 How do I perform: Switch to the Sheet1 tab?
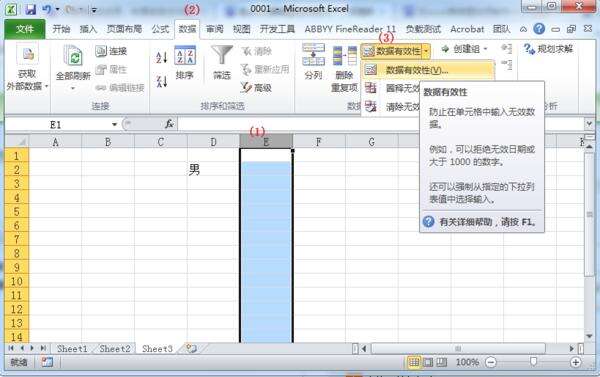click(x=72, y=349)
